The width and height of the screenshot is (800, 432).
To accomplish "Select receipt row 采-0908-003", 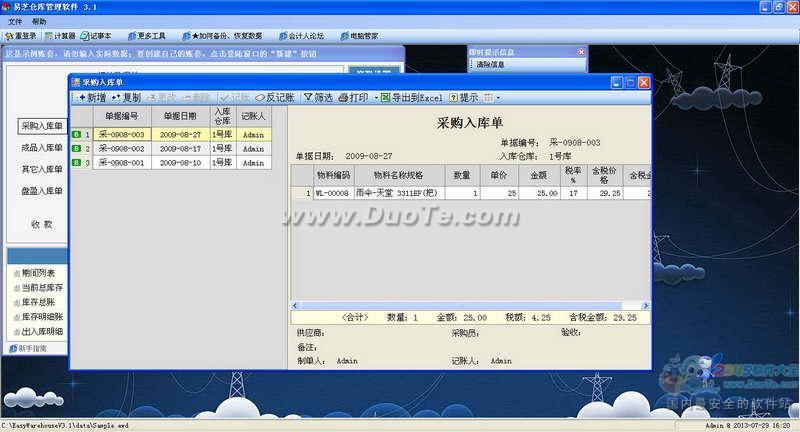I will click(x=171, y=135).
